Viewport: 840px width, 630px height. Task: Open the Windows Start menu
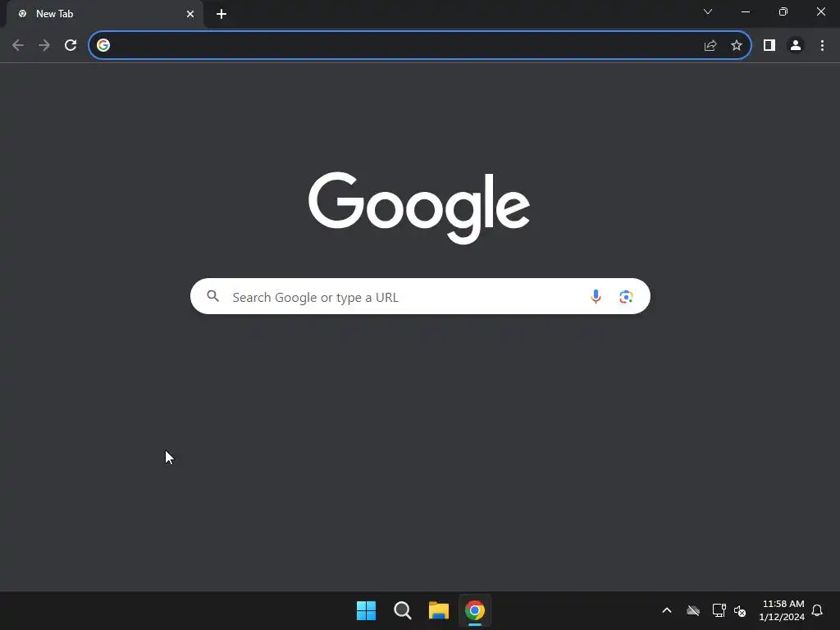click(367, 610)
